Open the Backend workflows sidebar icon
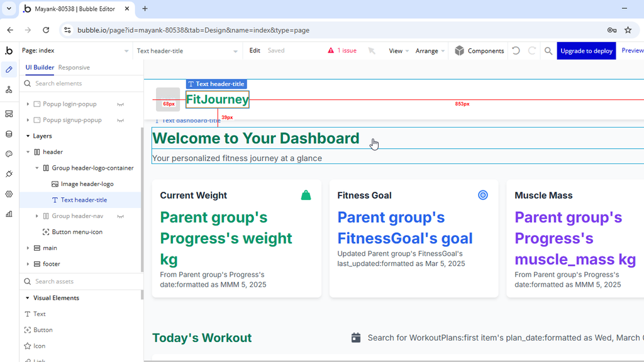644x362 pixels. pos(9,114)
